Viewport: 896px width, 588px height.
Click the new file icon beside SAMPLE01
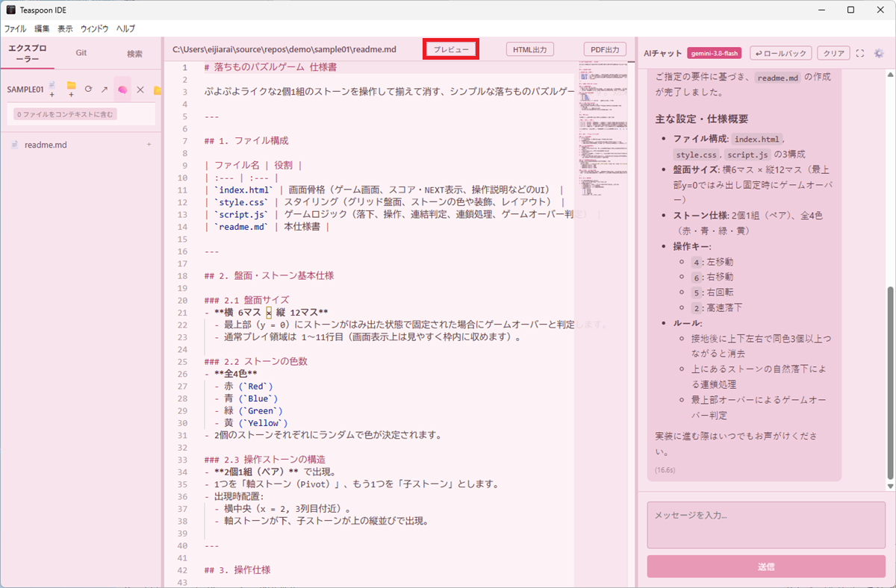pos(52,89)
